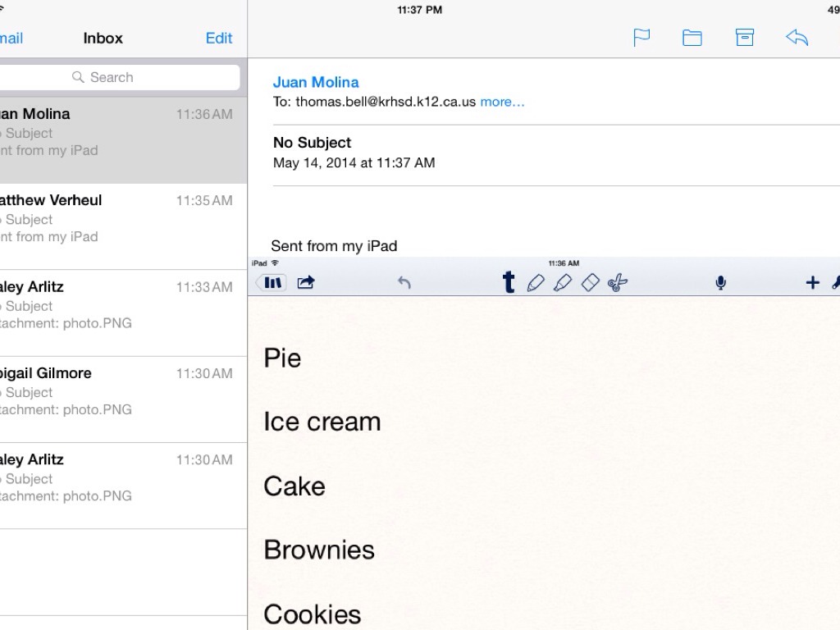
Task: Tap the microphone icon in the note toolbar
Action: pos(720,283)
